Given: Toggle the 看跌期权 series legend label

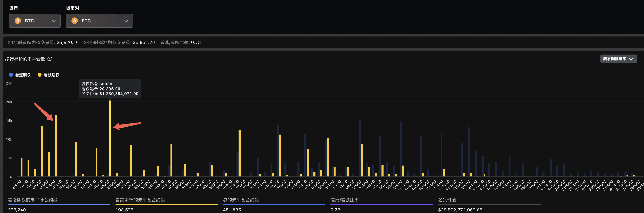Looking at the screenshot, I should tap(52, 75).
